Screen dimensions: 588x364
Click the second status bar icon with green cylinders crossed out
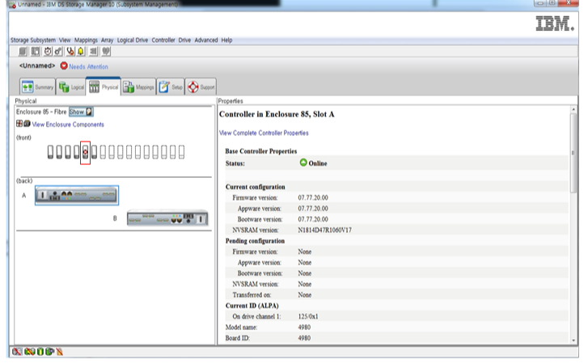[29, 352]
